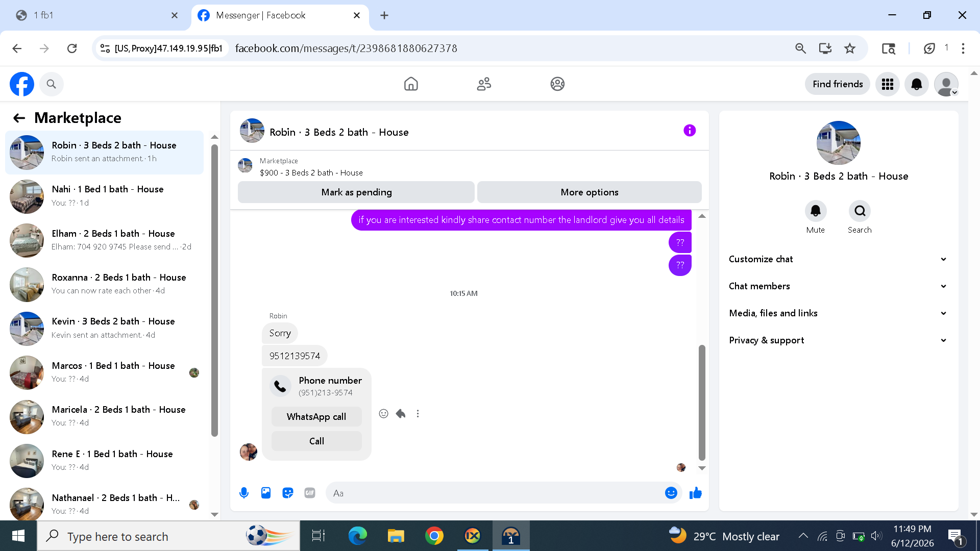
Task: Open Facebook search magnifier
Action: (51, 84)
